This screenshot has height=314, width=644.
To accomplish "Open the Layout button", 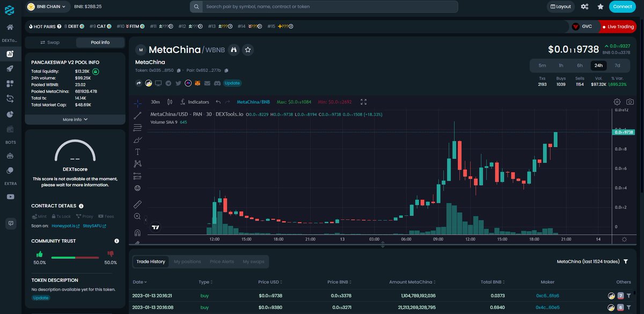I will tap(560, 6).
